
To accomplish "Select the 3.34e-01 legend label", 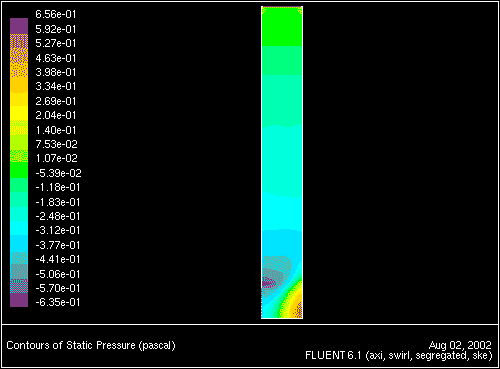I will click(56, 86).
